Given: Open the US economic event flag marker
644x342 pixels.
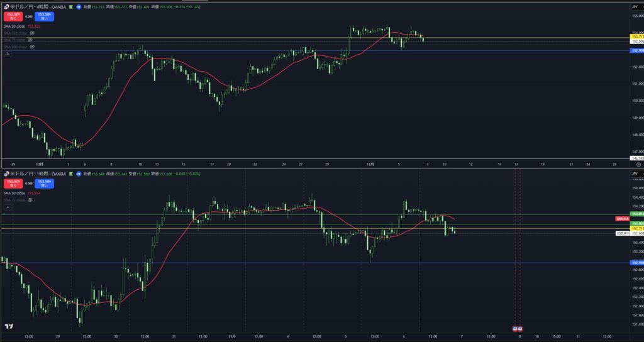Looking at the screenshot, I should (517, 328).
